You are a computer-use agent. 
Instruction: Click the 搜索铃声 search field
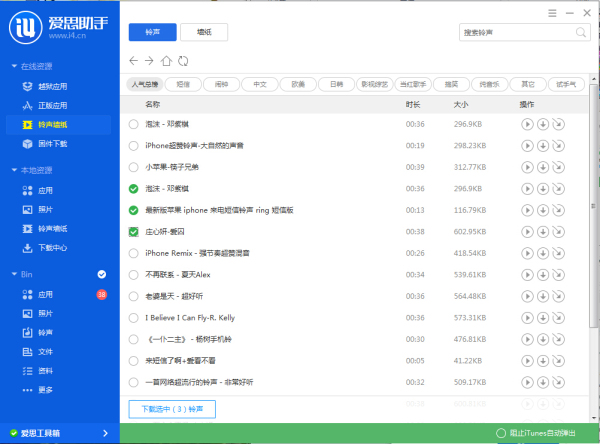[x=508, y=33]
